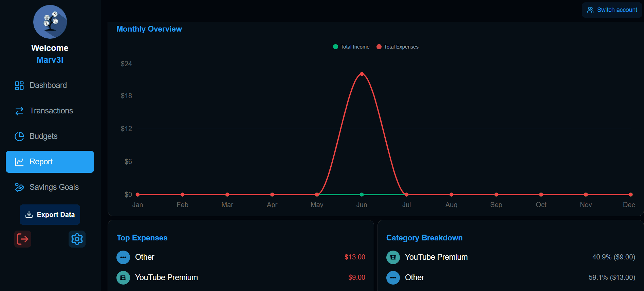
Task: Click the June expense peak data point
Action: (362, 74)
